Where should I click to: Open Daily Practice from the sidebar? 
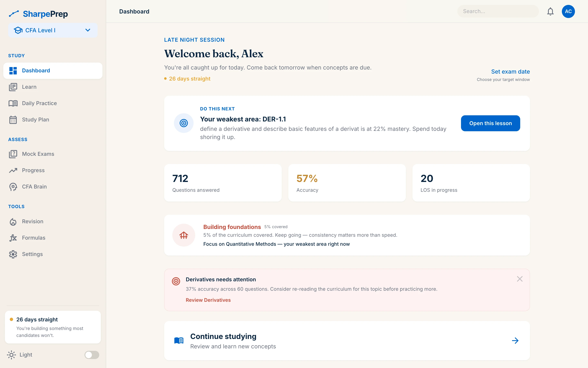coord(53,103)
